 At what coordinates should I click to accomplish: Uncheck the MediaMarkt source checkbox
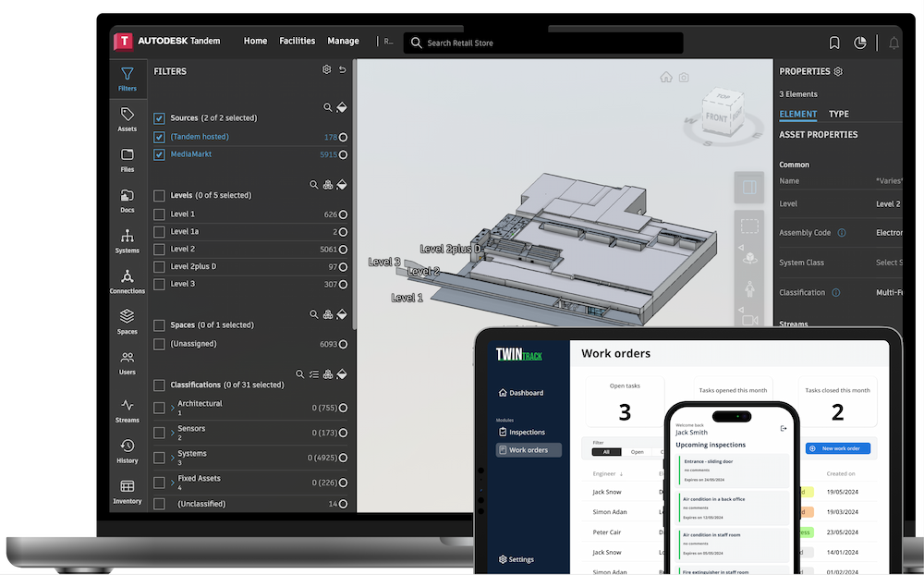point(159,154)
